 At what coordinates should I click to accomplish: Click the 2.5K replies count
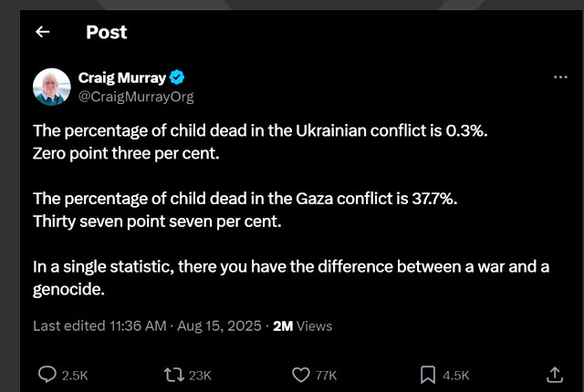pos(75,375)
